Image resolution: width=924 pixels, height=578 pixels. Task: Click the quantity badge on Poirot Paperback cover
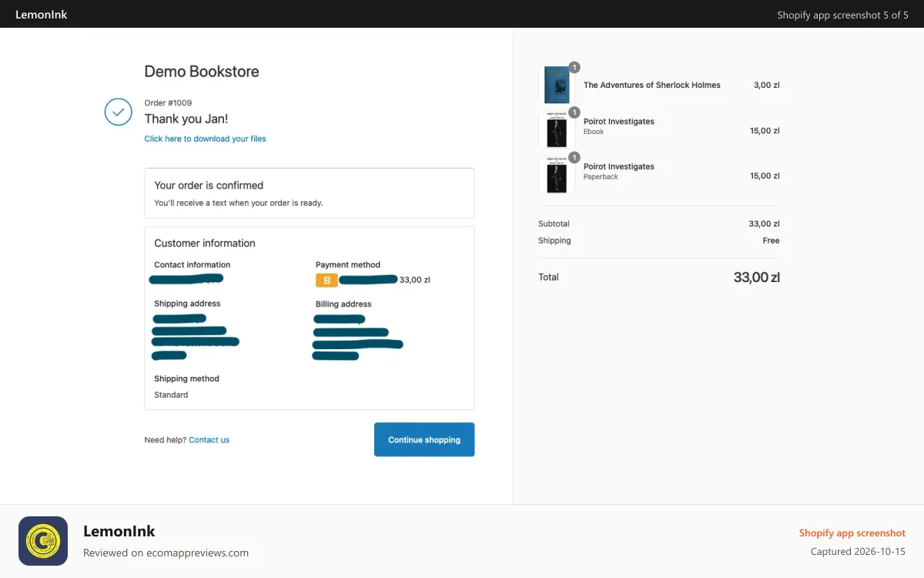point(574,158)
